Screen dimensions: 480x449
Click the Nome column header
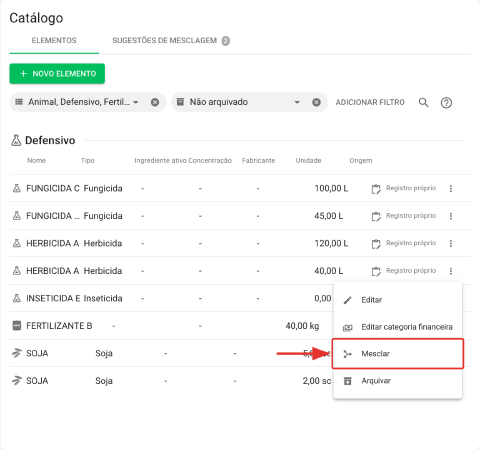tap(36, 161)
